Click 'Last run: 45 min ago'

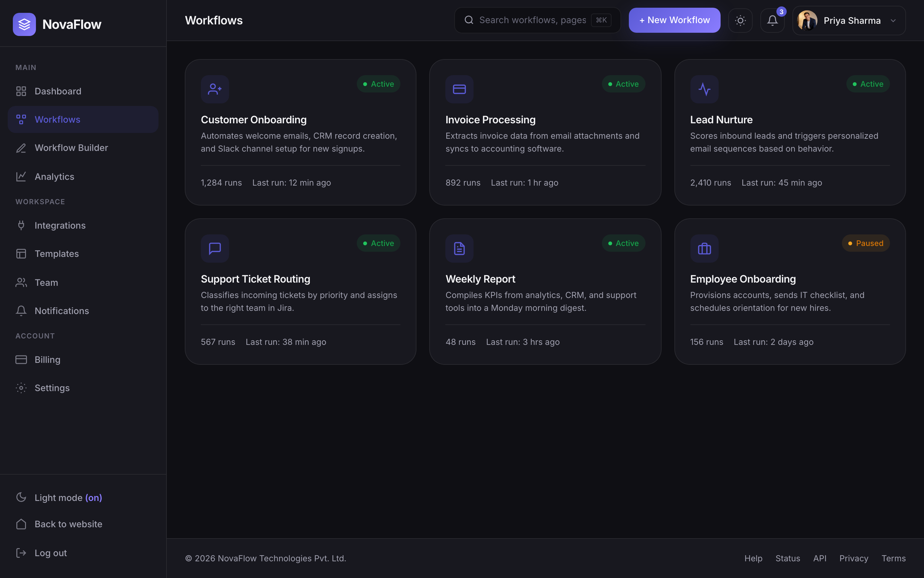pyautogui.click(x=782, y=183)
